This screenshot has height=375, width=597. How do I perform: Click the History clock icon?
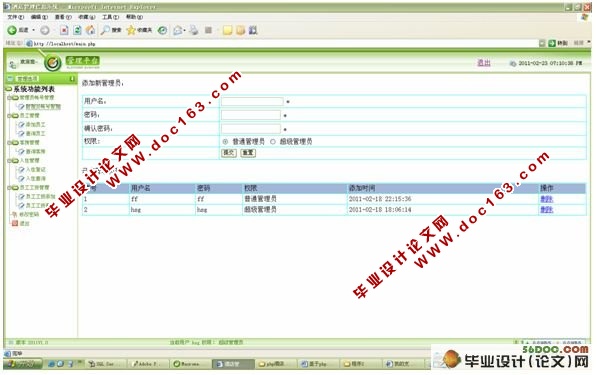163,30
